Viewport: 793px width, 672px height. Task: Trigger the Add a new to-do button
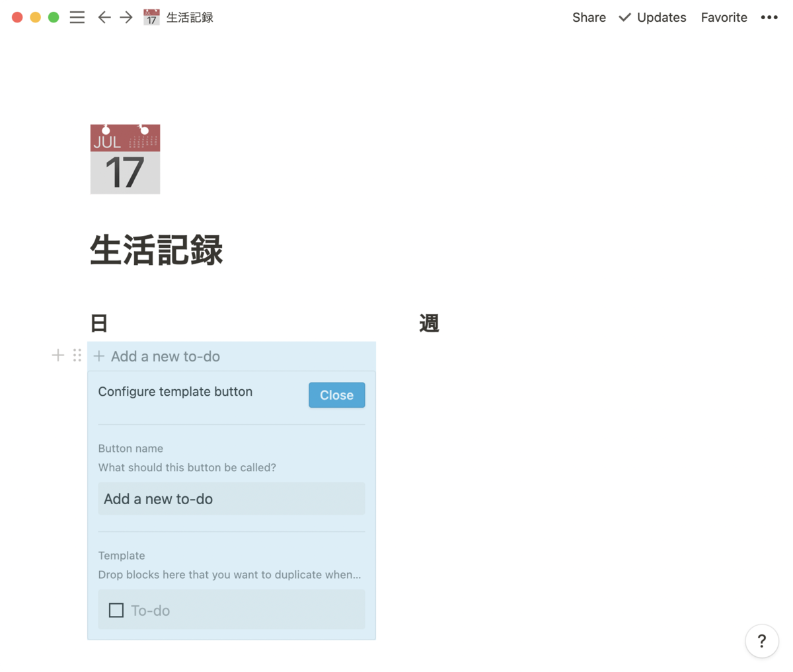click(165, 355)
